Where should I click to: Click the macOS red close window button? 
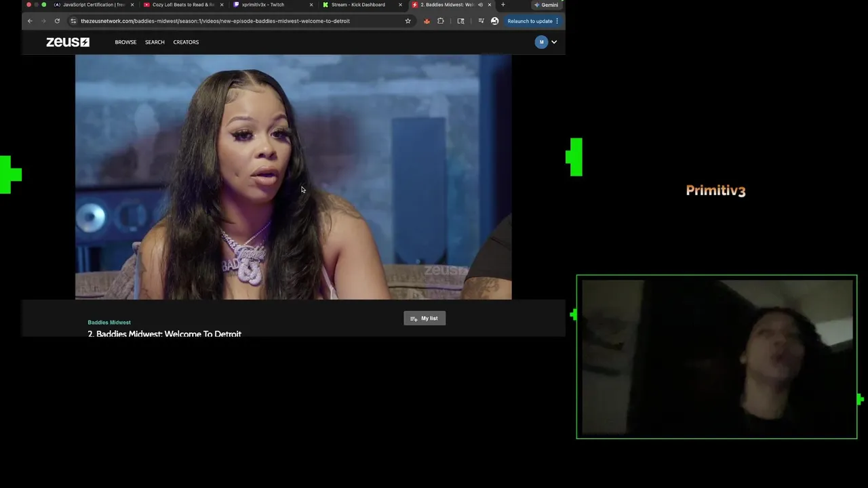[28, 5]
